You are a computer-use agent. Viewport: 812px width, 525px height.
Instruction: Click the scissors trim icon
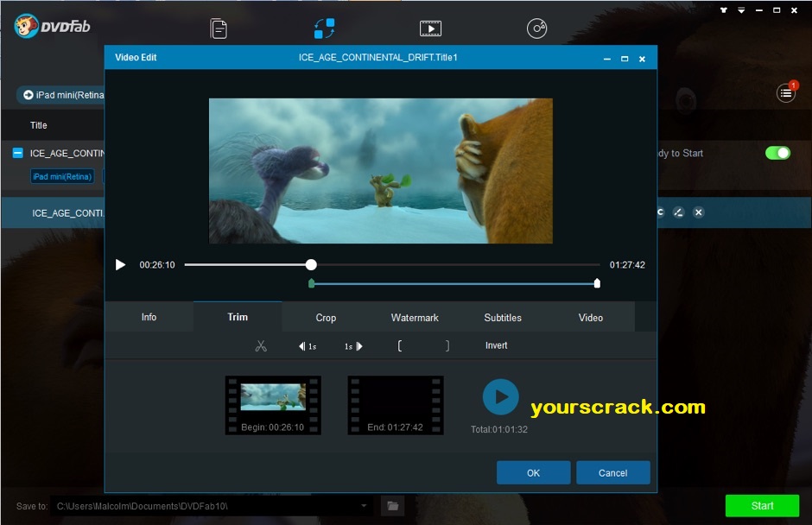[261, 346]
